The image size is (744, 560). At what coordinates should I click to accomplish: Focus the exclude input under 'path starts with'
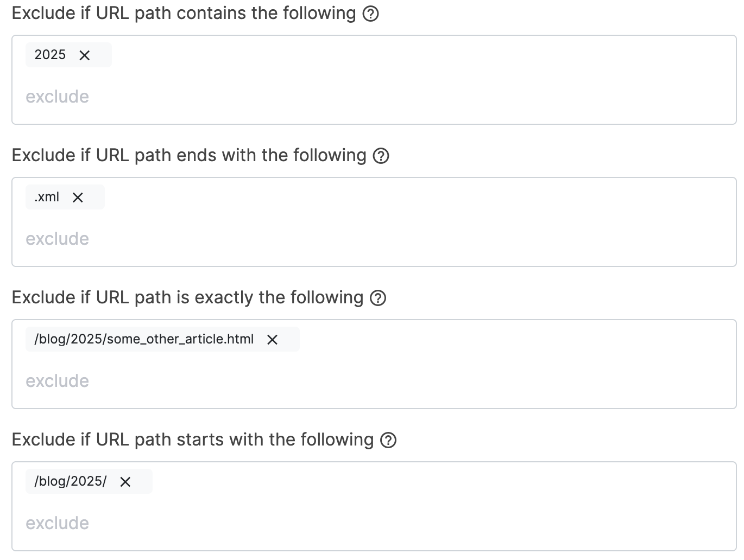217,523
